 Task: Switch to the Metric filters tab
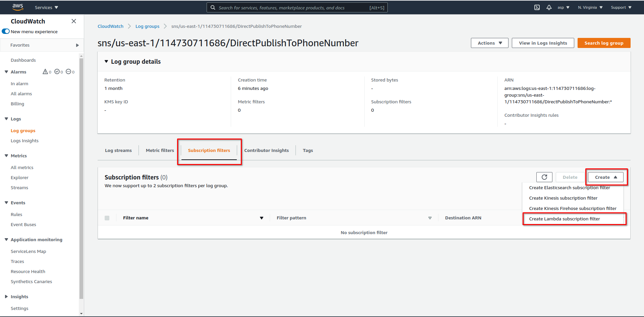point(160,150)
